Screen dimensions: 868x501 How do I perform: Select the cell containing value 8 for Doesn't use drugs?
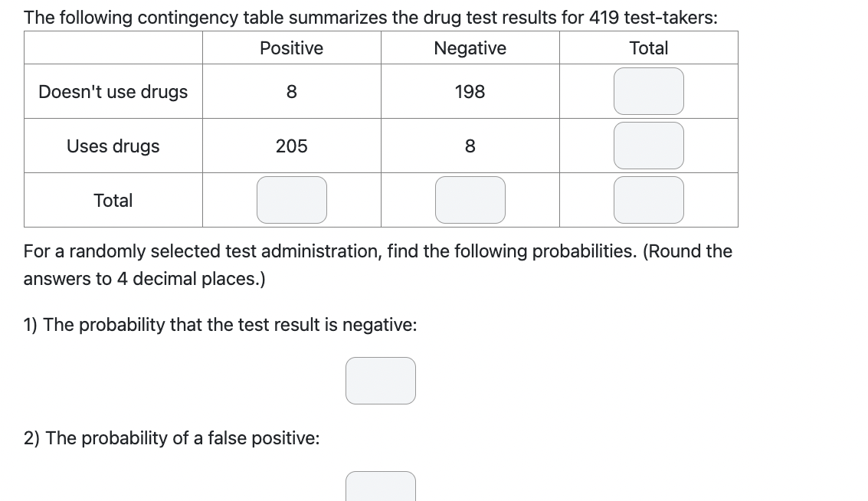[291, 91]
